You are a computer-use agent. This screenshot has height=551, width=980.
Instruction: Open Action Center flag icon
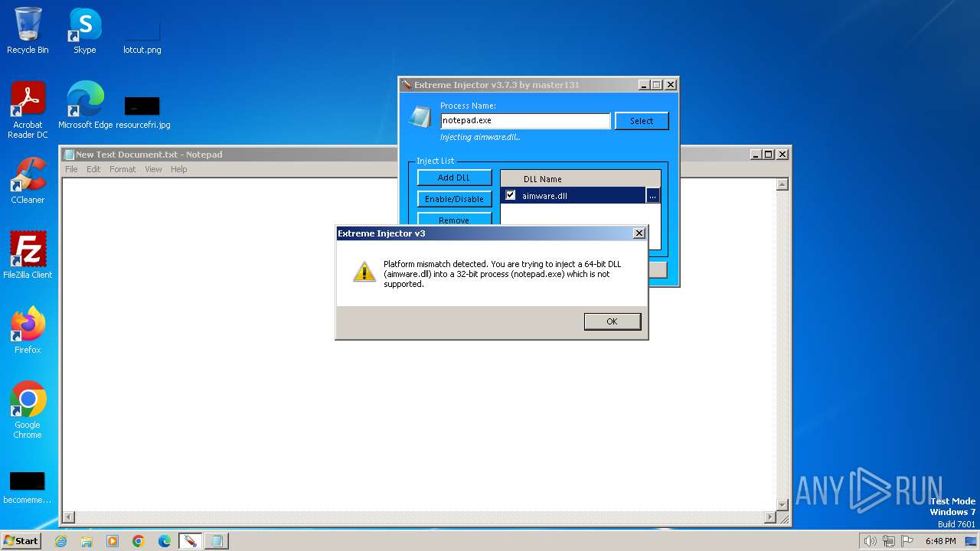906,541
